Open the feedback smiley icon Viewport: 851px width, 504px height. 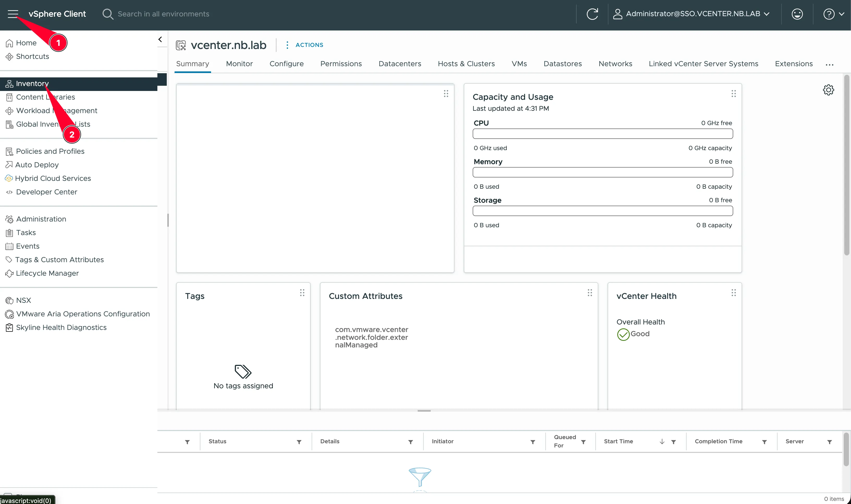(797, 14)
